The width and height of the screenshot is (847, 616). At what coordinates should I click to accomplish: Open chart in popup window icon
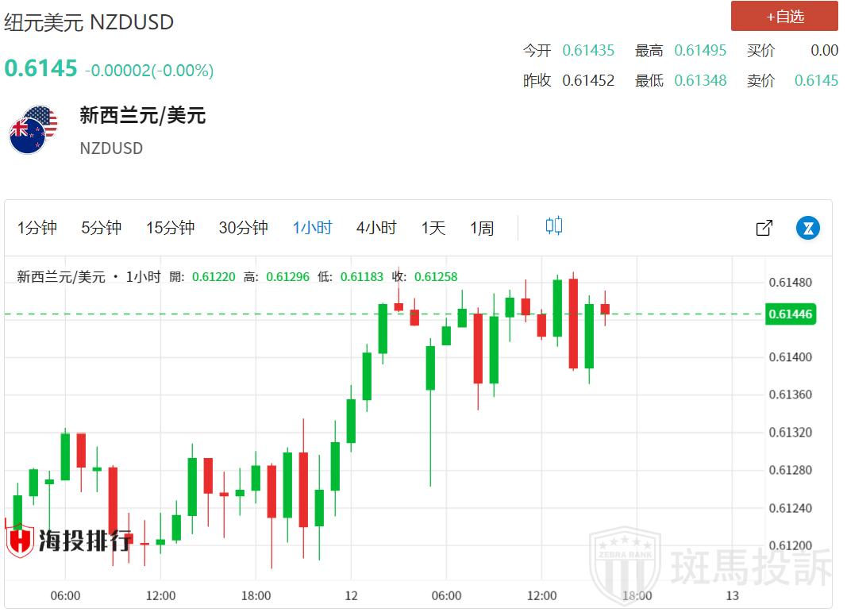pos(764,228)
